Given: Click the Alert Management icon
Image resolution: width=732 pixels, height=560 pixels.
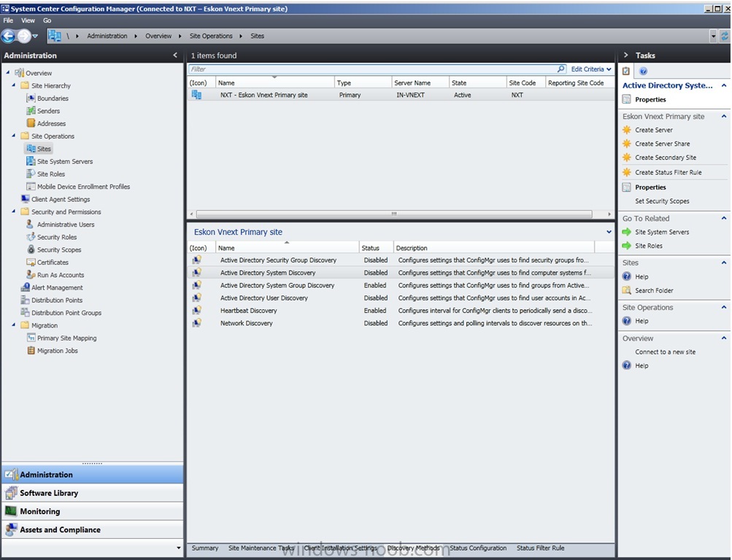Looking at the screenshot, I should tap(26, 287).
